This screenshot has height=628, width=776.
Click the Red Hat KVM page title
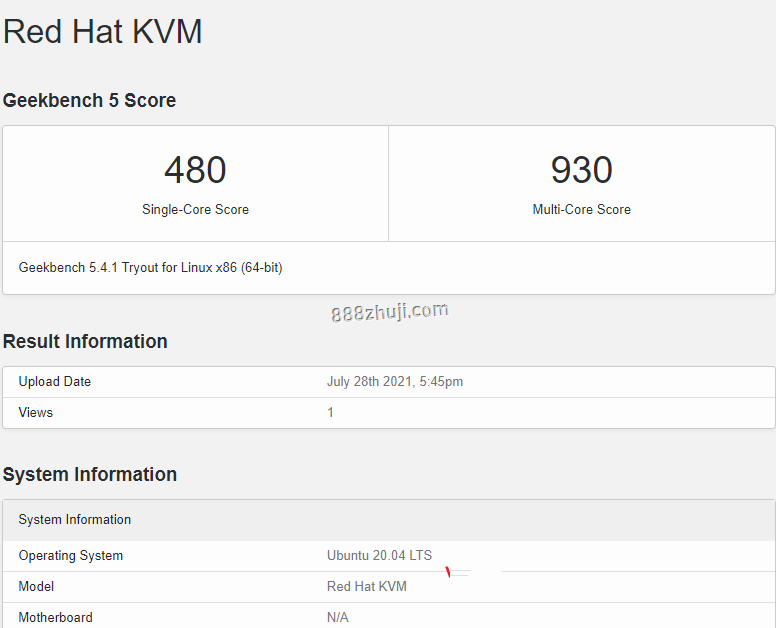(x=102, y=32)
